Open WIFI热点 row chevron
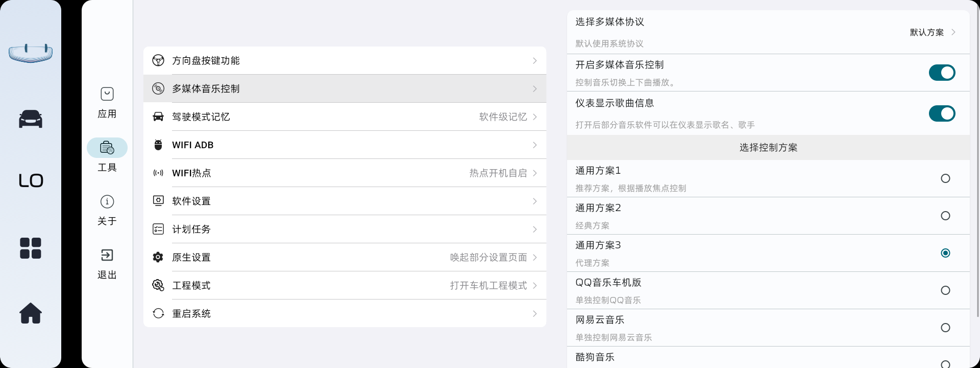This screenshot has height=368, width=980. pyautogui.click(x=534, y=173)
